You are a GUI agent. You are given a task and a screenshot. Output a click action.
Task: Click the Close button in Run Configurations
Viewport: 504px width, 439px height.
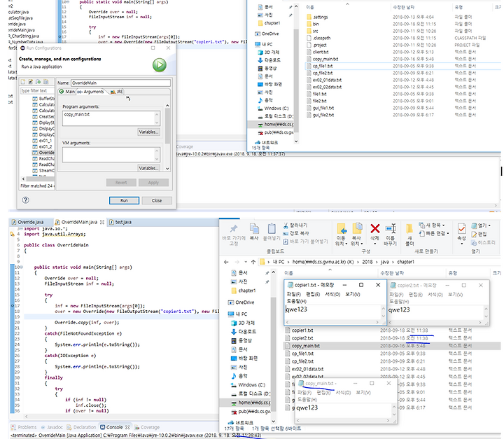[x=157, y=200]
